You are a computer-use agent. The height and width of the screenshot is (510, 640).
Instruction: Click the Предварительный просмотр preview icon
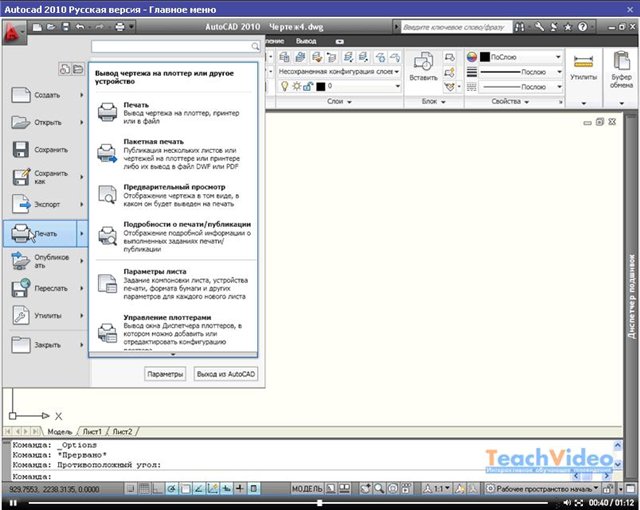107,195
